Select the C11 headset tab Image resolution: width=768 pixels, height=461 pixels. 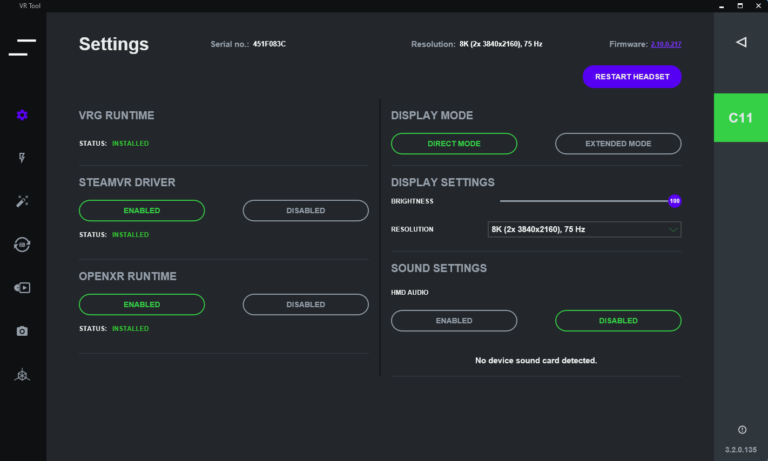740,118
